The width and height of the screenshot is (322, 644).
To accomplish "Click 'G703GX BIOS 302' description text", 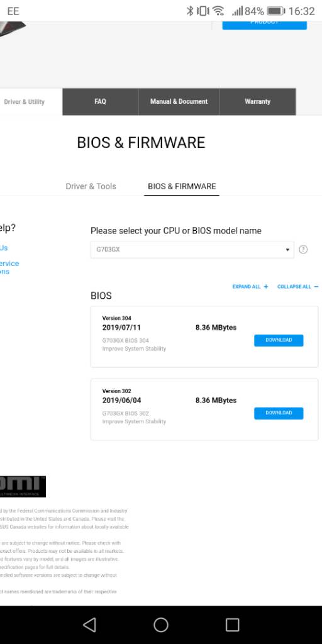I will [125, 413].
